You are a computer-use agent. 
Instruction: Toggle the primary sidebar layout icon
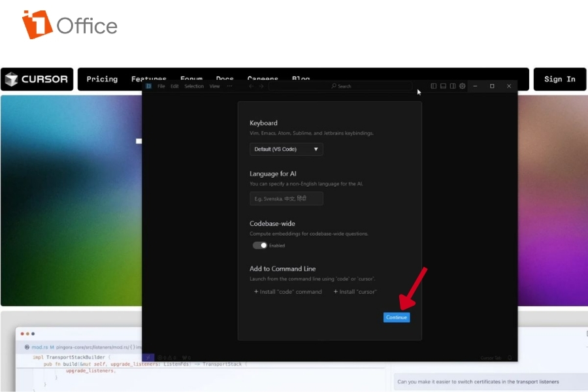[434, 86]
